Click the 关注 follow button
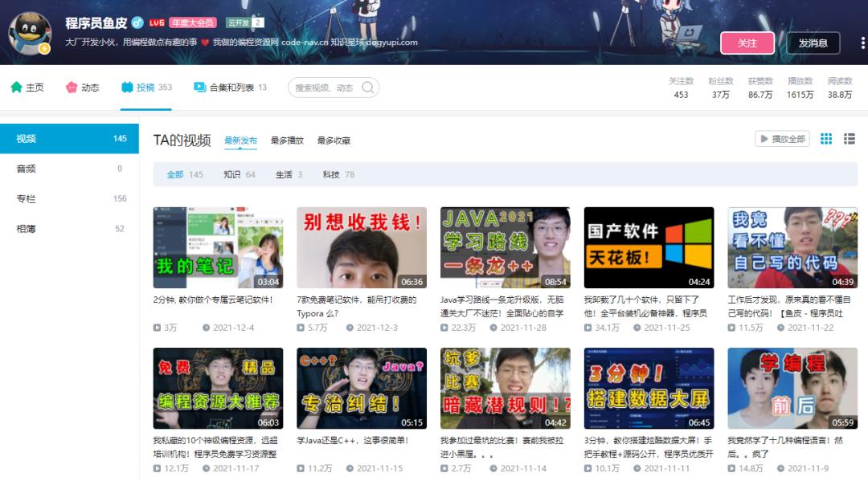Viewport: 868px width, 481px height. point(747,43)
